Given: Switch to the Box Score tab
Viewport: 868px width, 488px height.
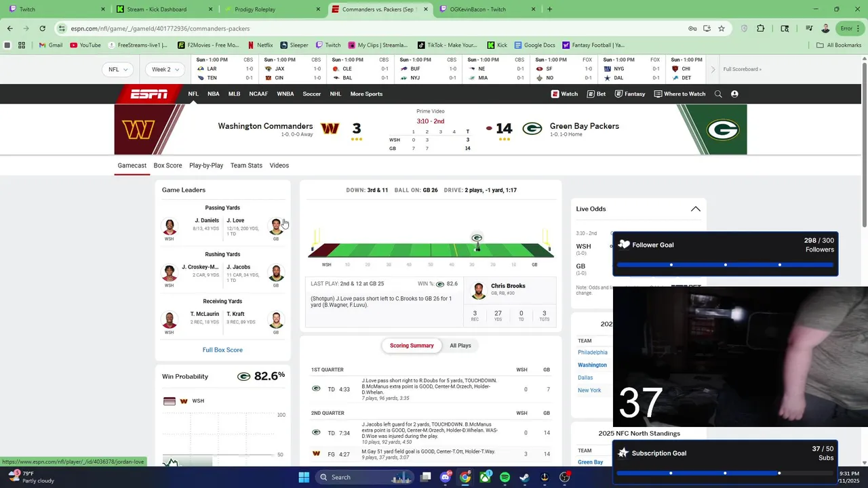Looking at the screenshot, I should click(x=167, y=165).
